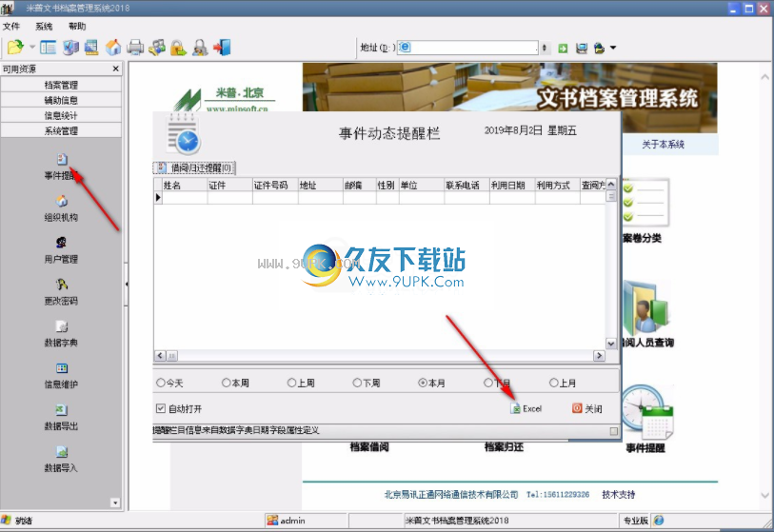774x532 pixels.
Task: Click the monitor icon right of address bar
Action: [582, 48]
